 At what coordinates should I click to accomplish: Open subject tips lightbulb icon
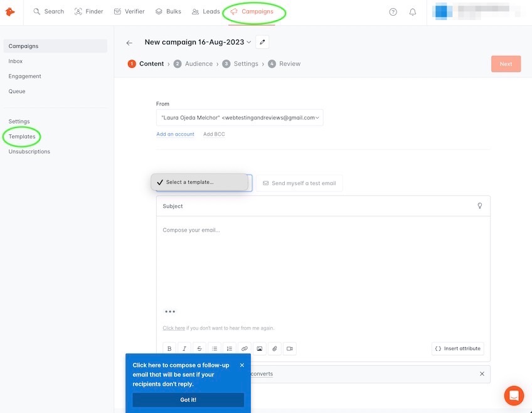[x=480, y=206]
